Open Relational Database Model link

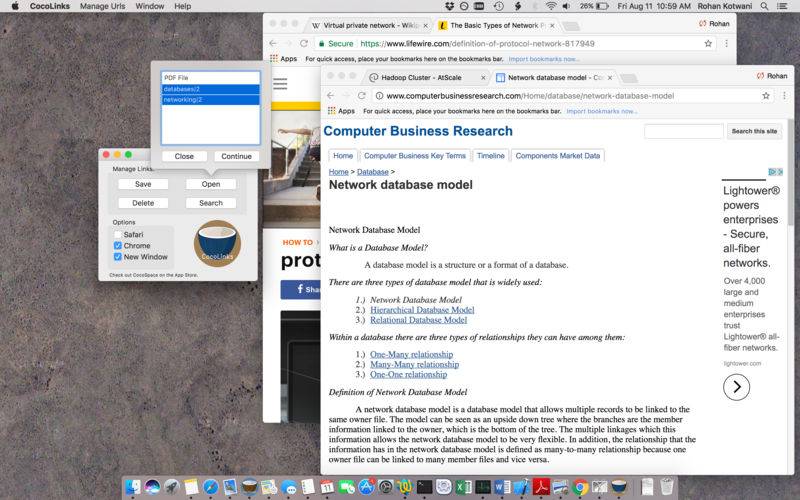pos(418,320)
